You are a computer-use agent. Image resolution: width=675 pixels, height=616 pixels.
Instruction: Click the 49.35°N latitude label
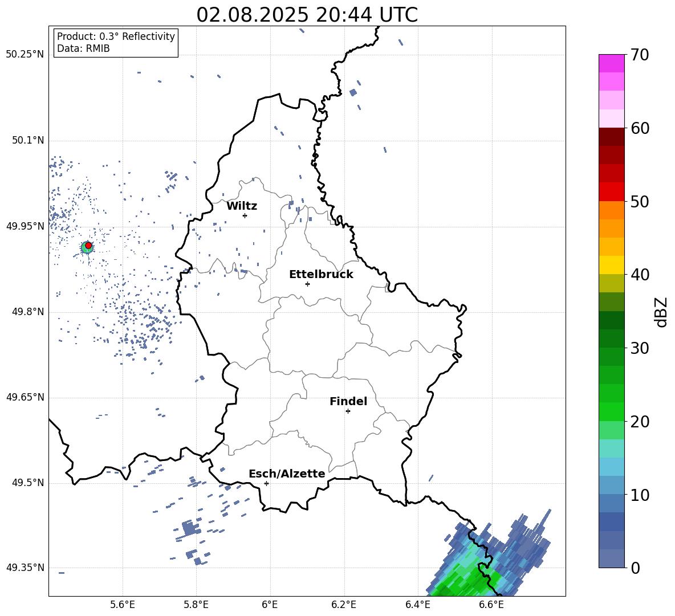[x=25, y=568]
